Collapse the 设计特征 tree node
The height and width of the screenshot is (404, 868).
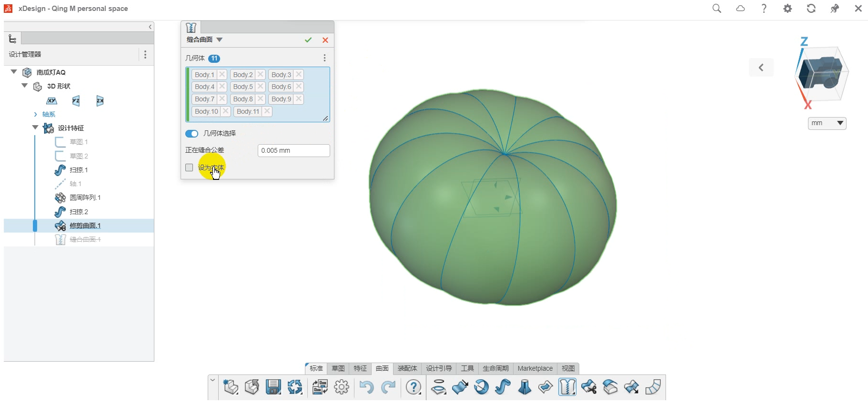pos(35,128)
